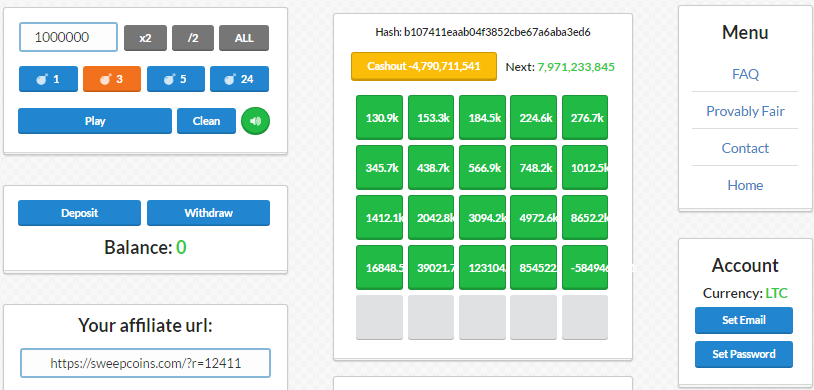814x390 pixels.
Task: Click the 39021.7 green tile
Action: 431,267
